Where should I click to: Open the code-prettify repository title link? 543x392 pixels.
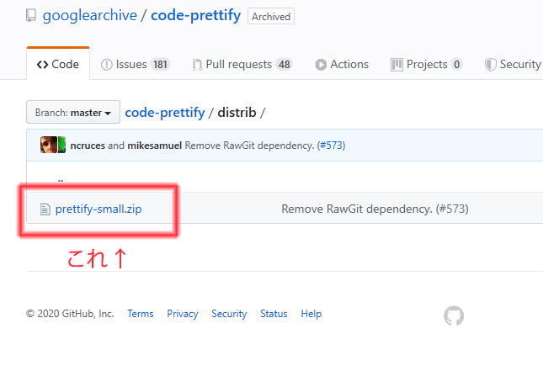(195, 16)
